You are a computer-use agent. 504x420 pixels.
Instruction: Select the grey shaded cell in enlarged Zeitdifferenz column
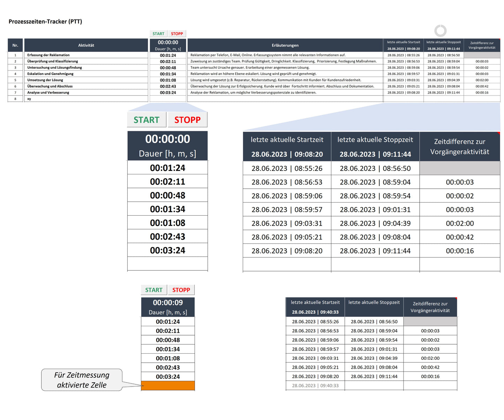460,168
